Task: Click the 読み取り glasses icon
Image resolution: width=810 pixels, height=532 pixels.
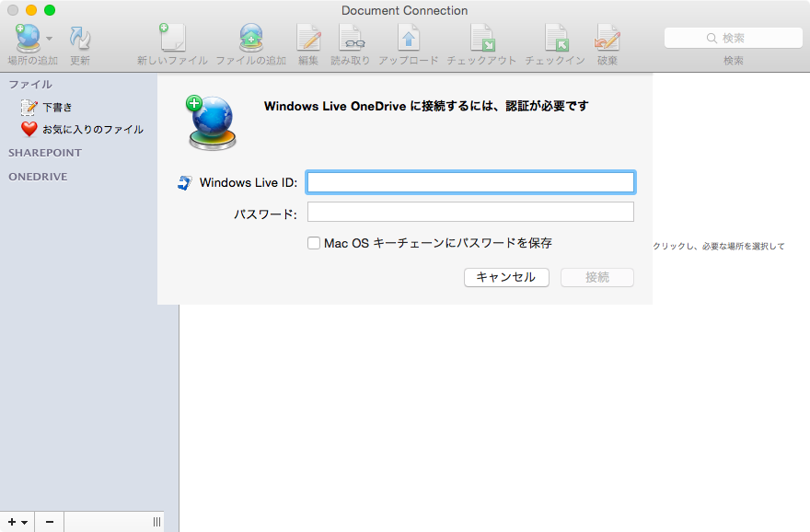Action: click(x=352, y=38)
